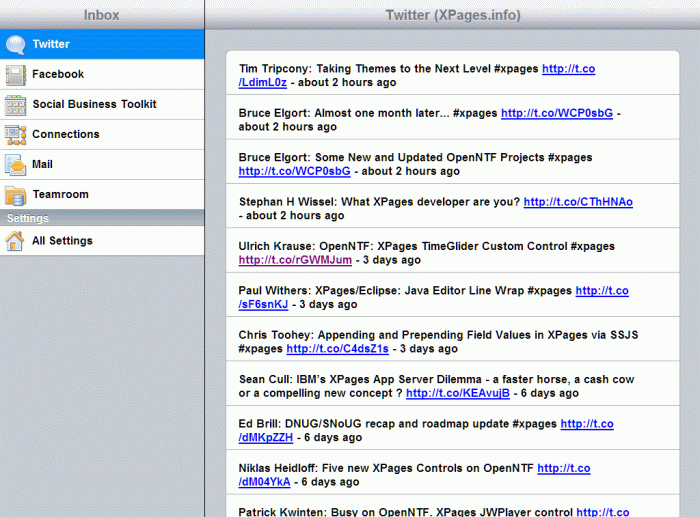The width and height of the screenshot is (700, 517).
Task: Click 'IBM's XPages App Server Dilemma' text
Action: tap(389, 379)
